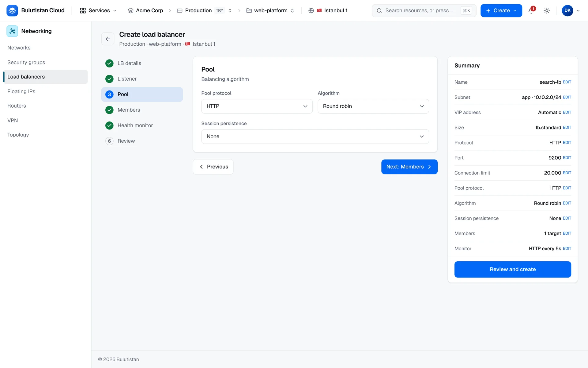Click the globe region icon
The image size is (588, 368).
tap(311, 11)
